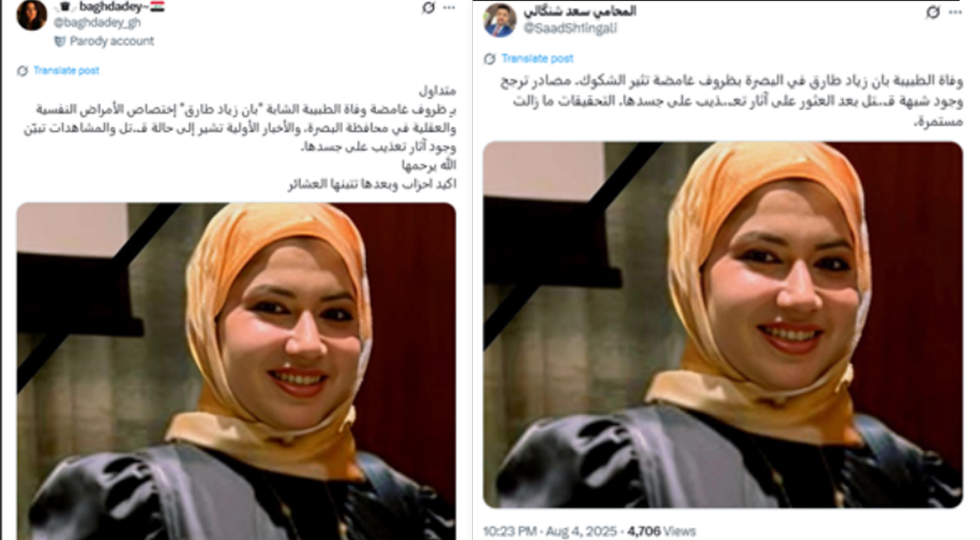The image size is (980, 540).
Task: Click the 10:23 PM Aug 4, 2025 timestamp
Action: 550,531
